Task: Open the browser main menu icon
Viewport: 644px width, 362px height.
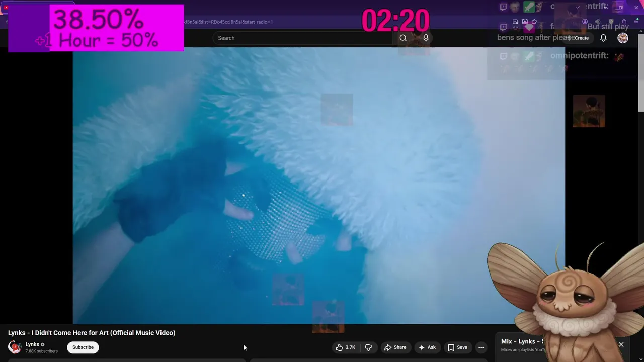Action: click(636, 22)
